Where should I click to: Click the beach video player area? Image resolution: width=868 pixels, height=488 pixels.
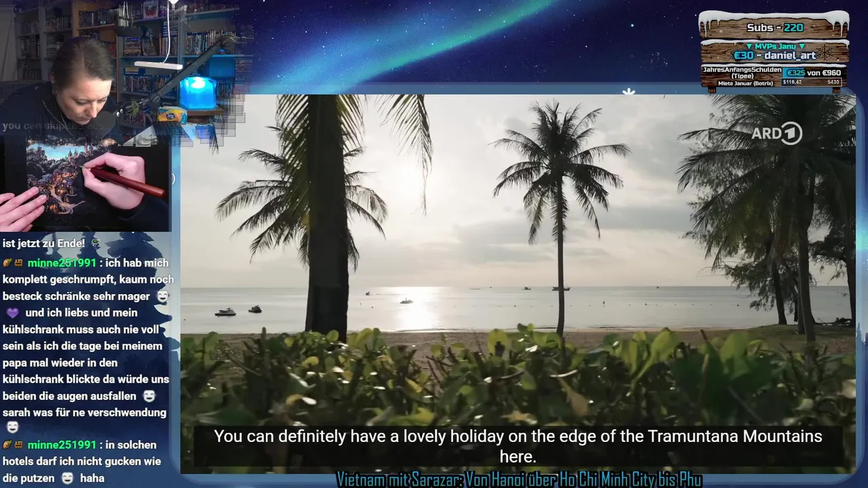click(x=517, y=283)
